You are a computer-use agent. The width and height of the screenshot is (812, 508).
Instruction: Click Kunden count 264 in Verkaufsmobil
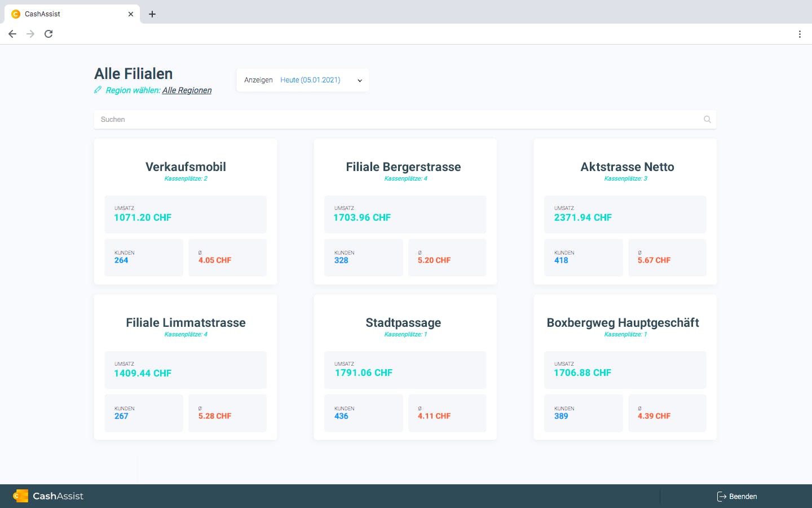tap(121, 260)
